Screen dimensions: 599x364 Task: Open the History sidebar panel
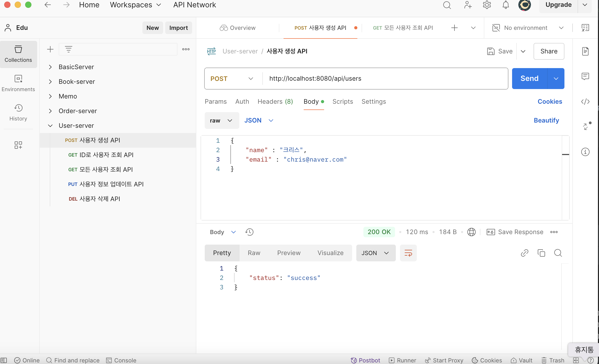[x=18, y=112]
